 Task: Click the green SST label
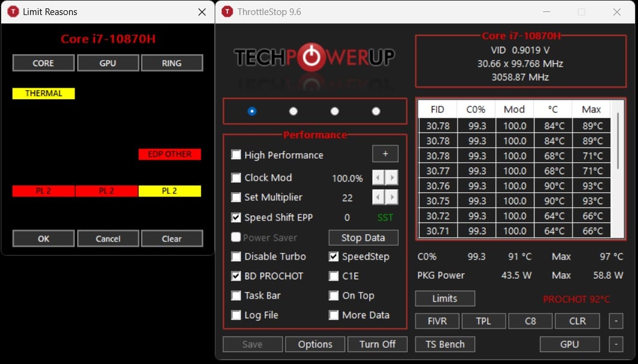(385, 217)
